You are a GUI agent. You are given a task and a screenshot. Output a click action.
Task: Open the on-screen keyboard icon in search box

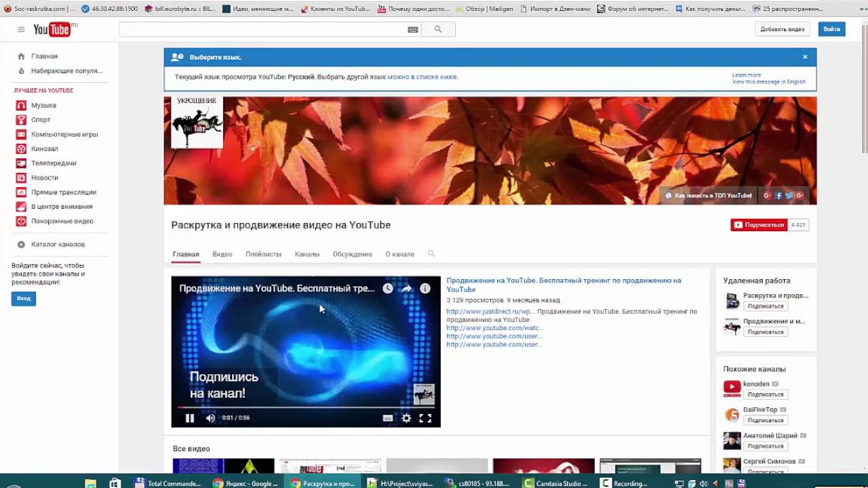tap(412, 29)
